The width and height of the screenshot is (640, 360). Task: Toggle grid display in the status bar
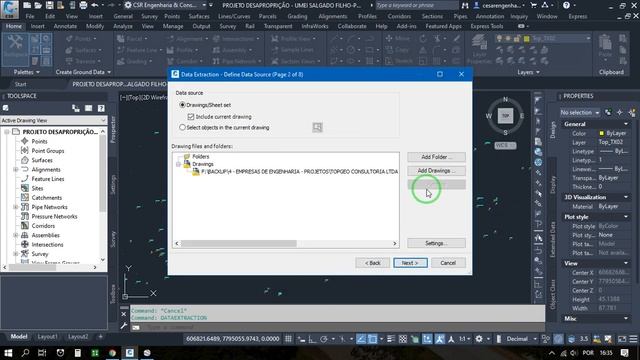[288, 339]
